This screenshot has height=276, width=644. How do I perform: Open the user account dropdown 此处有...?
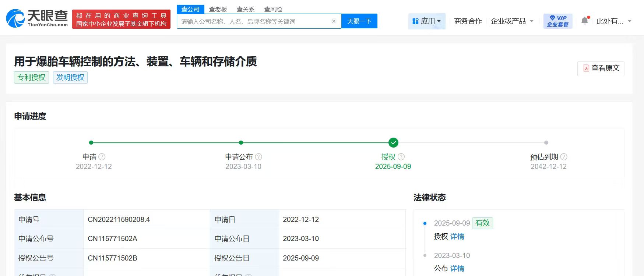(614, 21)
